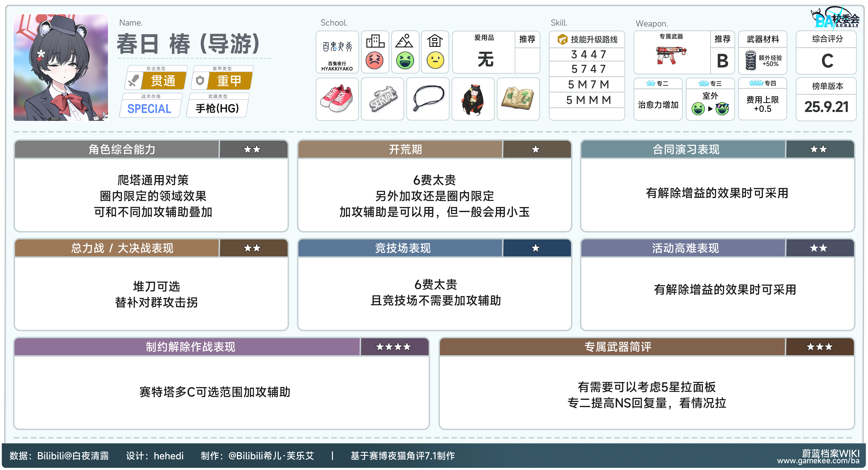Click the character portrait thumbnail

pos(61,67)
